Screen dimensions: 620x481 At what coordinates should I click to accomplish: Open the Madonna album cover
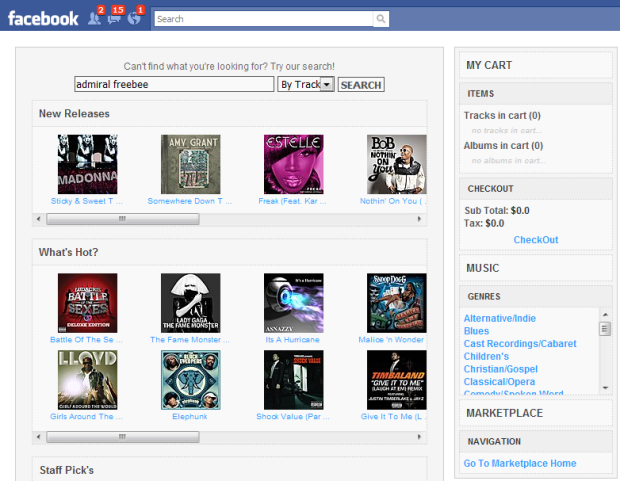click(x=87, y=164)
